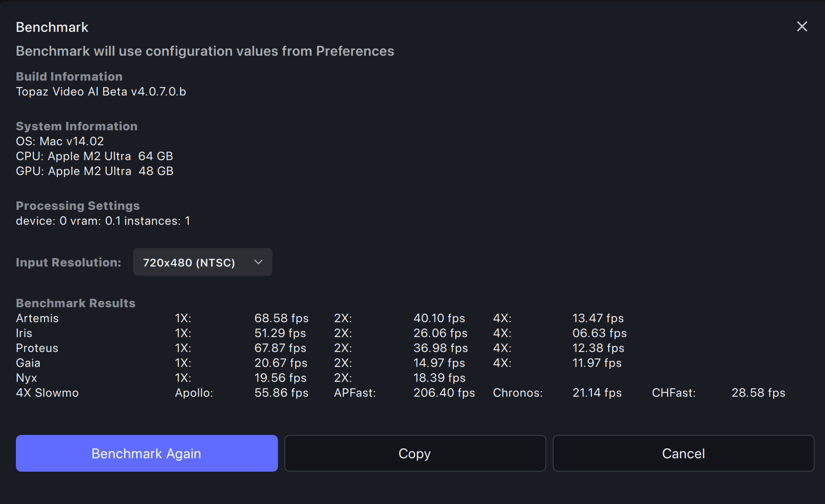Click the 'APFast:' label

click(x=355, y=393)
